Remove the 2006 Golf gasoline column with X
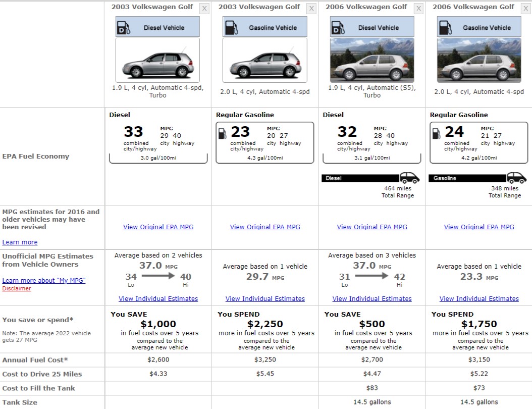The height and width of the screenshot is (409, 532). [526, 9]
